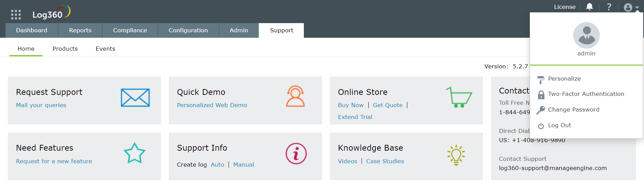Image resolution: width=644 pixels, height=186 pixels.
Task: Click the Quick Demo headset person icon
Action: (x=295, y=96)
